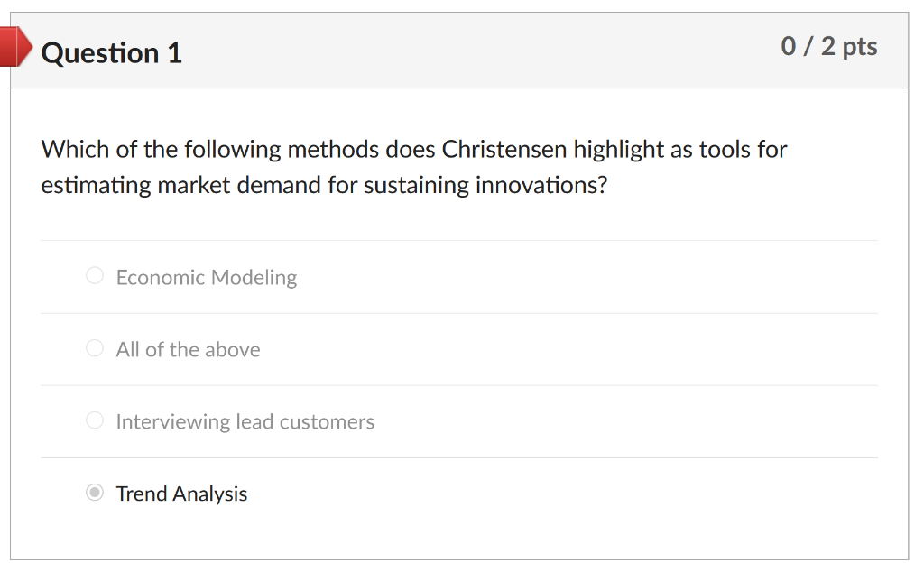The image size is (924, 572).
Task: Click the question prompt text about Christensen
Action: [x=413, y=167]
